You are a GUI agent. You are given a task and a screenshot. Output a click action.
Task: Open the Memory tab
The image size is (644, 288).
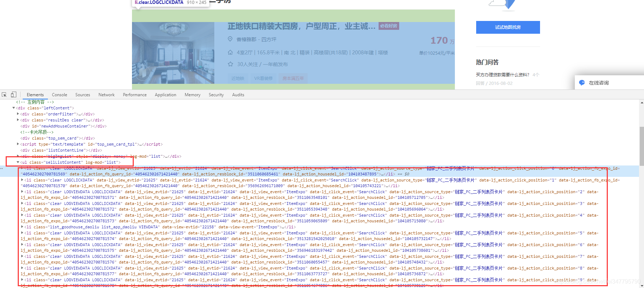point(192,95)
